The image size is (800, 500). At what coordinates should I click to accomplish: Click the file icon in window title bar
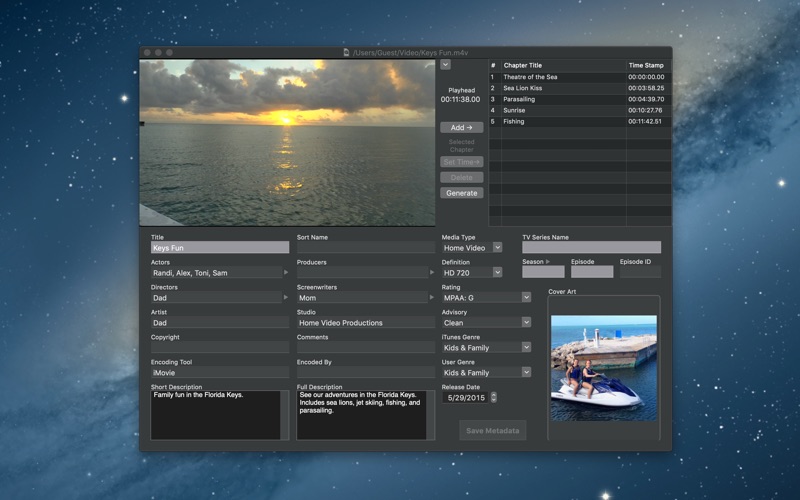[346, 52]
